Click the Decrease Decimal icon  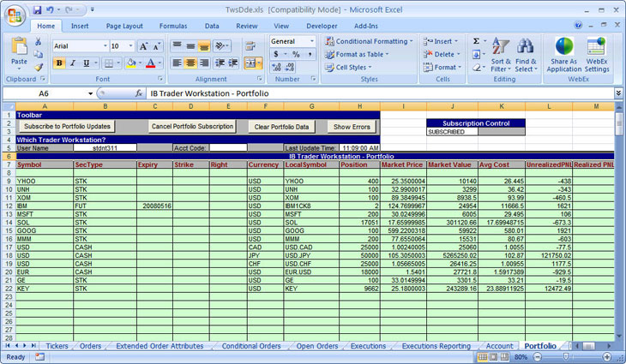click(290, 67)
